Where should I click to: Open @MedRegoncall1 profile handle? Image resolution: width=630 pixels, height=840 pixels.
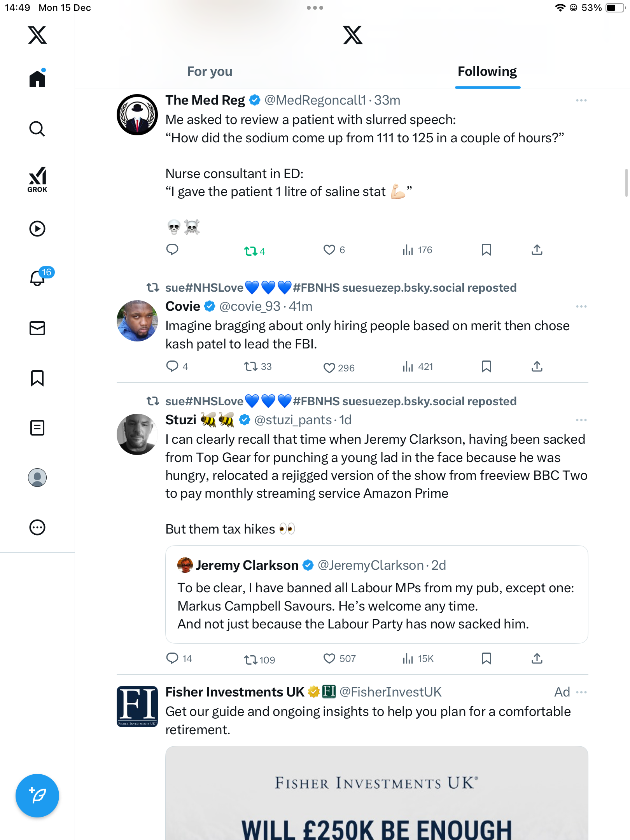coord(315,100)
